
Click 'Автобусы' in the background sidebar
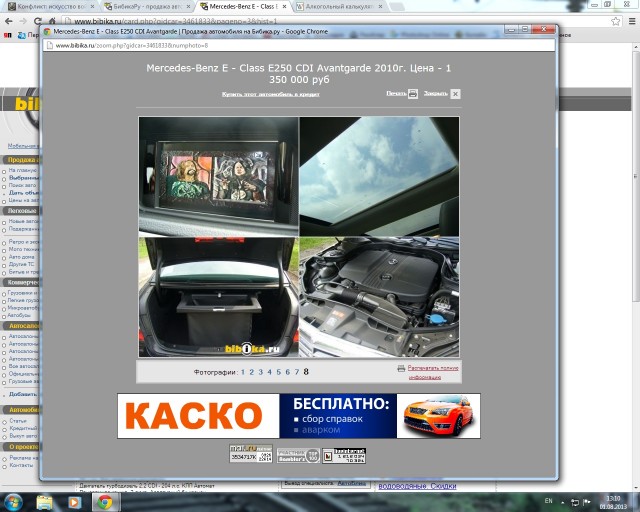point(20,315)
